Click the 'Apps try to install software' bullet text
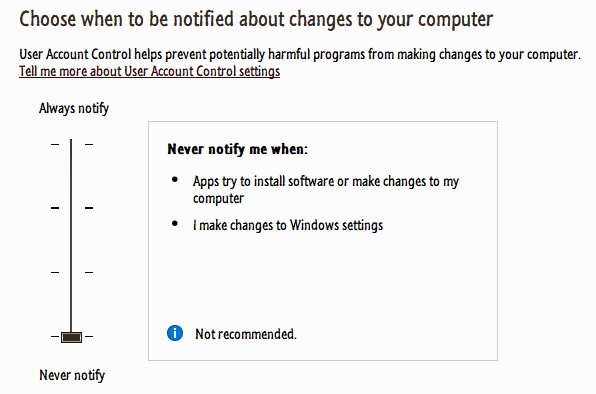 coord(326,190)
